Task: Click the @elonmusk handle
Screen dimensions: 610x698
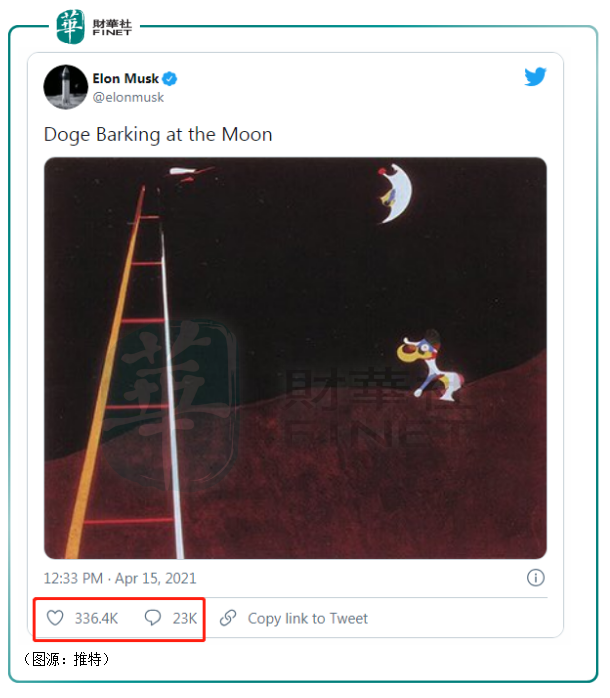Action: (x=128, y=97)
